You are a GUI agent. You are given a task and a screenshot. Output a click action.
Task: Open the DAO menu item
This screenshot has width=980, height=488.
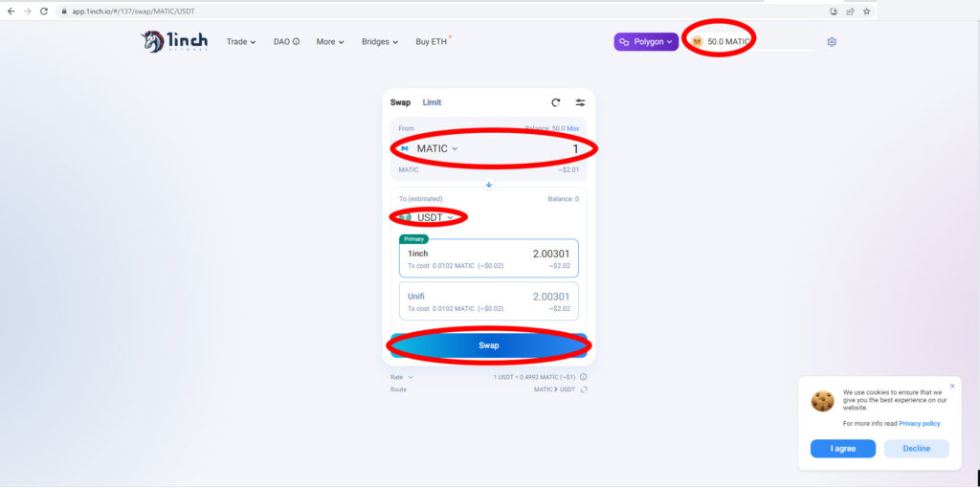[286, 42]
